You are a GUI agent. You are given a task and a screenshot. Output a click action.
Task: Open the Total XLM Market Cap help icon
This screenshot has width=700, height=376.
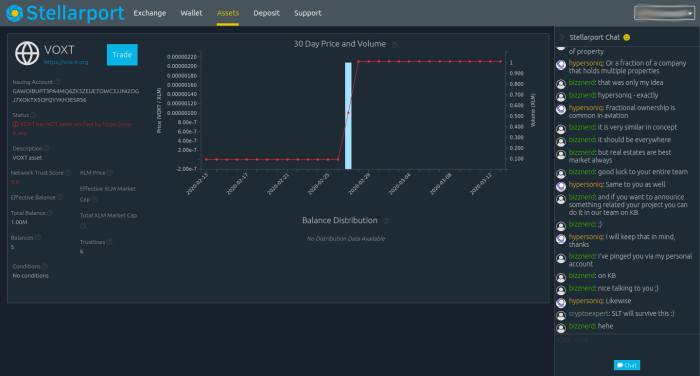(83, 226)
